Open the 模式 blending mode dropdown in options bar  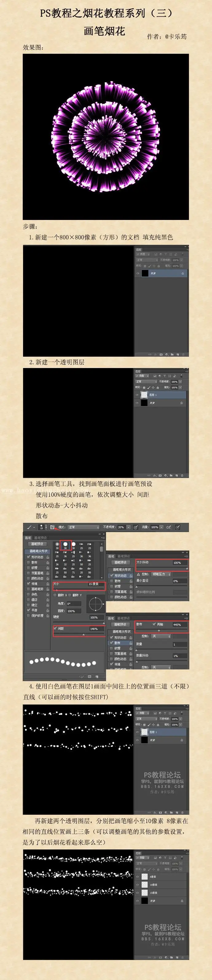coord(83,527)
